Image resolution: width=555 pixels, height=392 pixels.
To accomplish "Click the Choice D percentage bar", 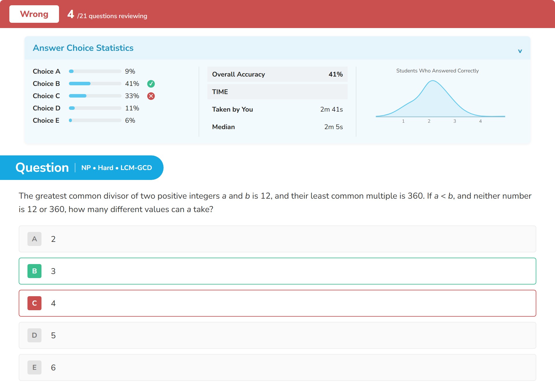I will click(x=95, y=108).
